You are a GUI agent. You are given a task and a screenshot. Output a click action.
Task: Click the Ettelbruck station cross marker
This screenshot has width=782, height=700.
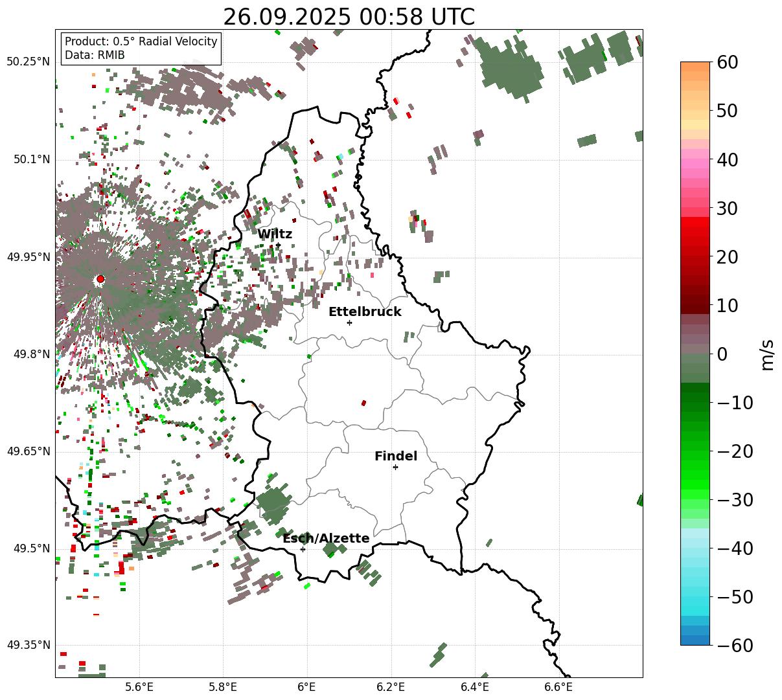(x=349, y=322)
